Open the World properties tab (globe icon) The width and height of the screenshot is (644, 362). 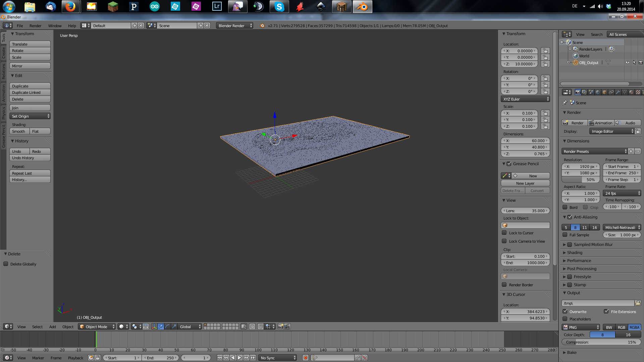point(597,93)
